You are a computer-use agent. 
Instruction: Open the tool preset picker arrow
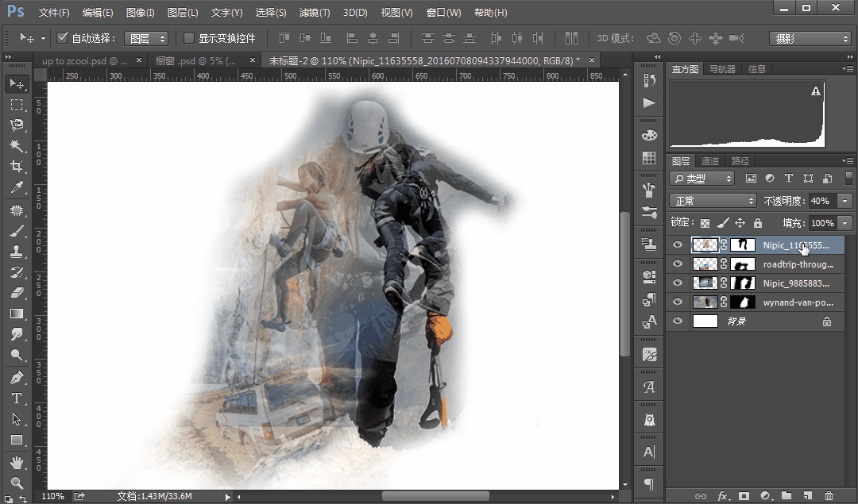point(43,38)
